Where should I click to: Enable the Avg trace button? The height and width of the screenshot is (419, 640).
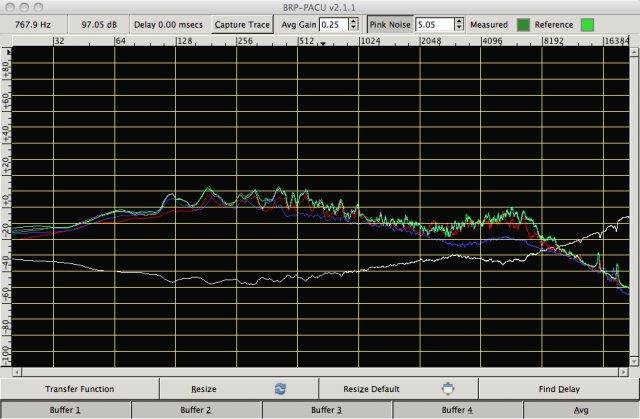pos(581,410)
